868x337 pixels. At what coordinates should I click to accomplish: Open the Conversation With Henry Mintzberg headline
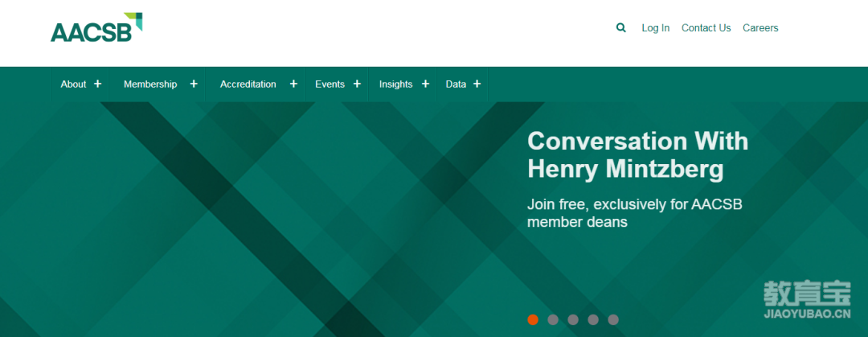637,155
